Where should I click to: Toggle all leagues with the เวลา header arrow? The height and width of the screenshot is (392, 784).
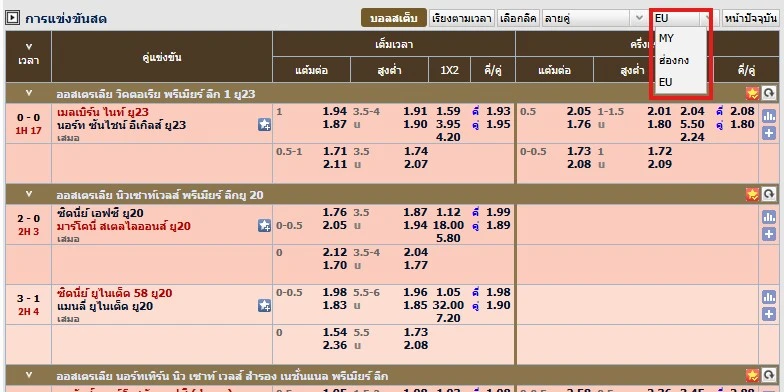tap(28, 47)
